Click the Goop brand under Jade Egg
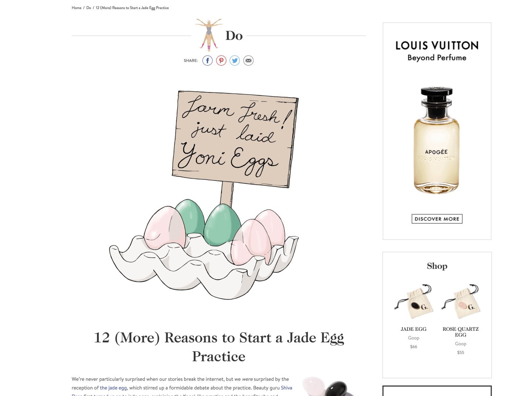Viewport: 532px width, 396px height. click(414, 338)
